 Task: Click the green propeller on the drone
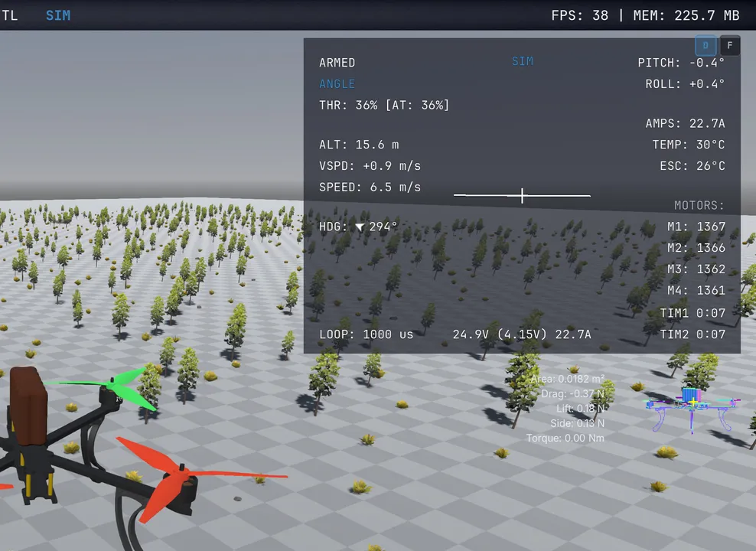coord(112,386)
